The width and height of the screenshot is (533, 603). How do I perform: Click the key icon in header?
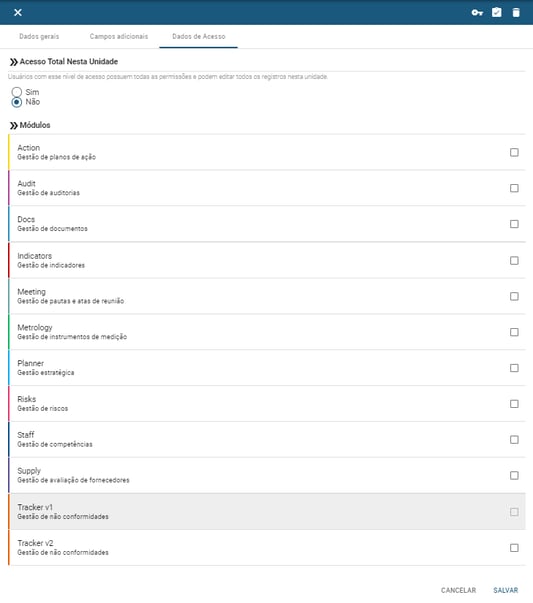pos(477,13)
